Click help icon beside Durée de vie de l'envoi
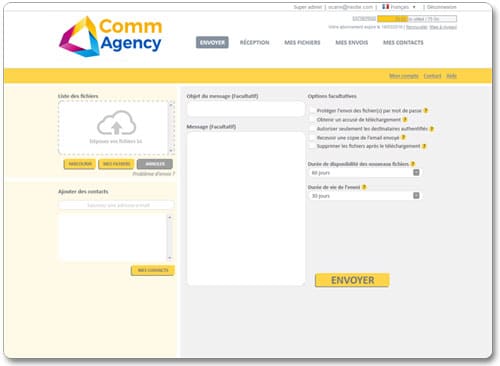 point(364,187)
